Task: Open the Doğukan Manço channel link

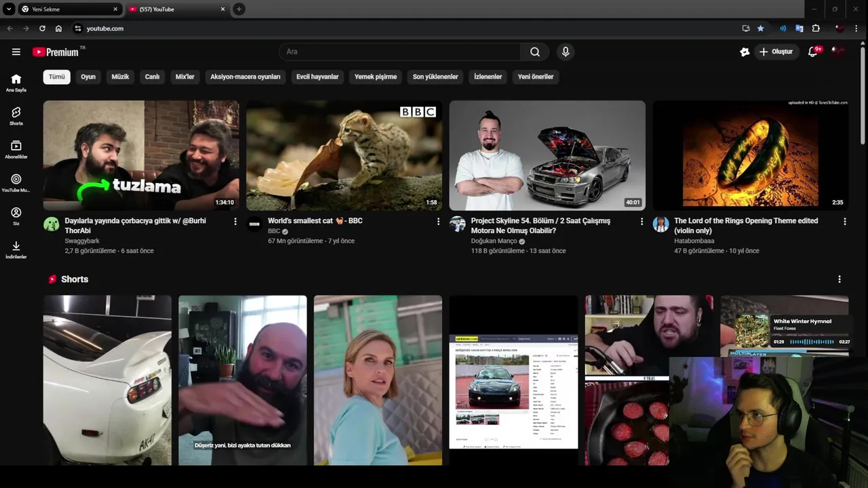Action: pos(494,241)
